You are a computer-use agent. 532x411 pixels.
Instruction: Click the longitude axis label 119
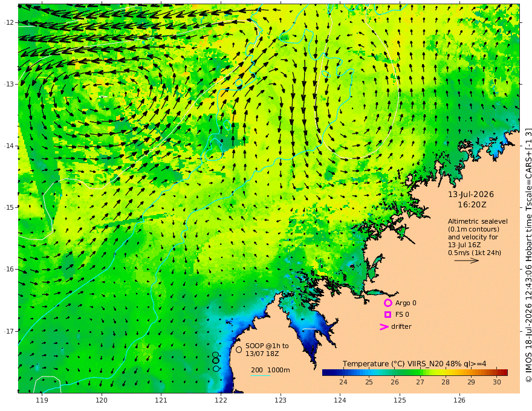pos(42,400)
